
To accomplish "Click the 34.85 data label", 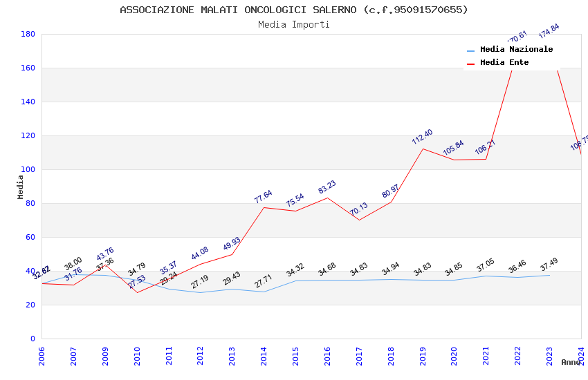I will coord(453,269).
